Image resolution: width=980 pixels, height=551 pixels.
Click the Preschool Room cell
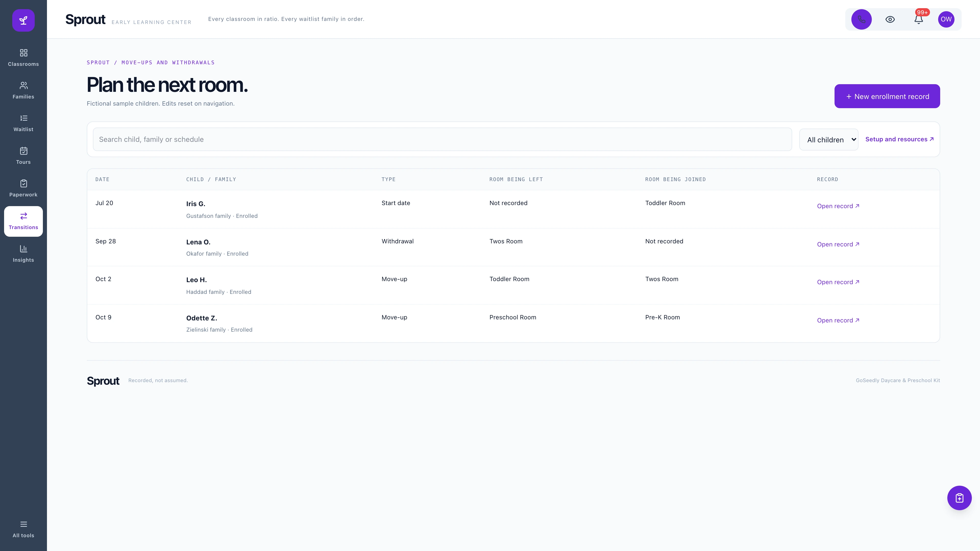point(512,317)
